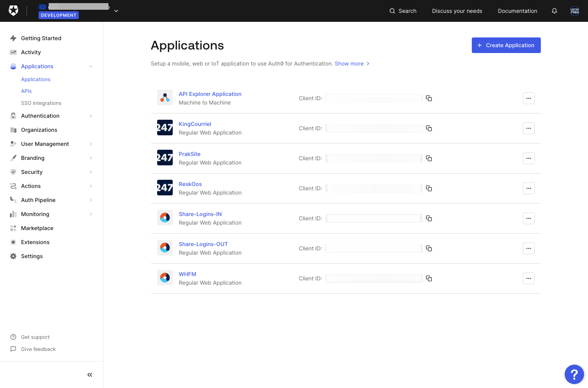
Task: Click the Share-Logins-IN application logo
Action: 165,218
